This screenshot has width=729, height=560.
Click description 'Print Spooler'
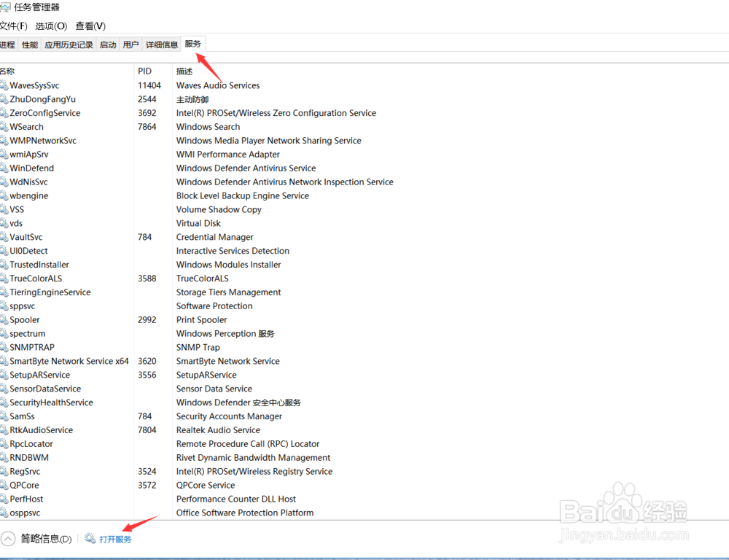coord(202,320)
